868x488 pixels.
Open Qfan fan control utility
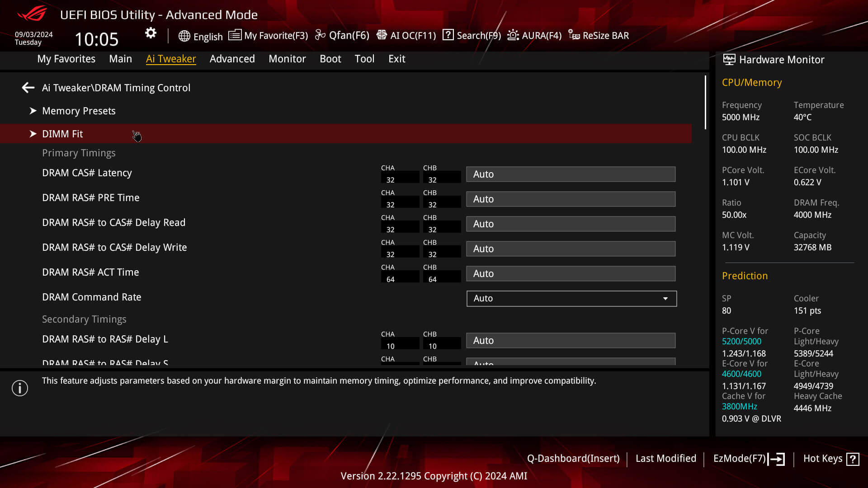pyautogui.click(x=343, y=36)
